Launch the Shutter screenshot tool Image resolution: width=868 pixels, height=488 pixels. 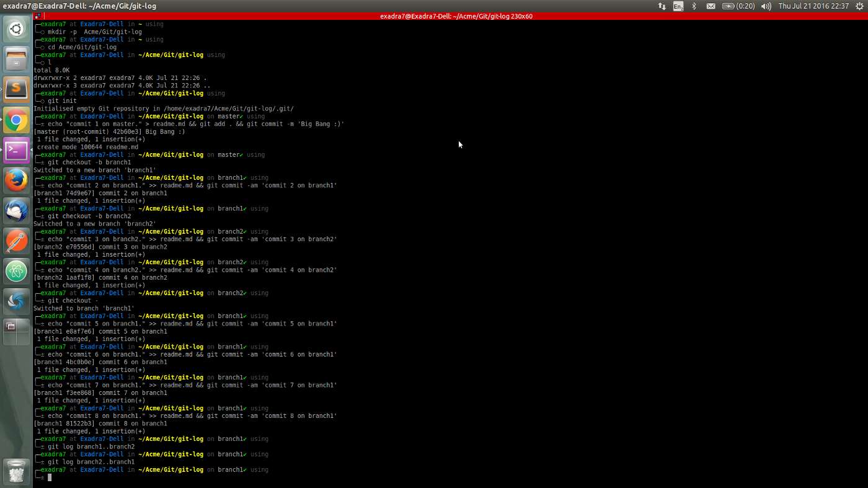pyautogui.click(x=15, y=301)
